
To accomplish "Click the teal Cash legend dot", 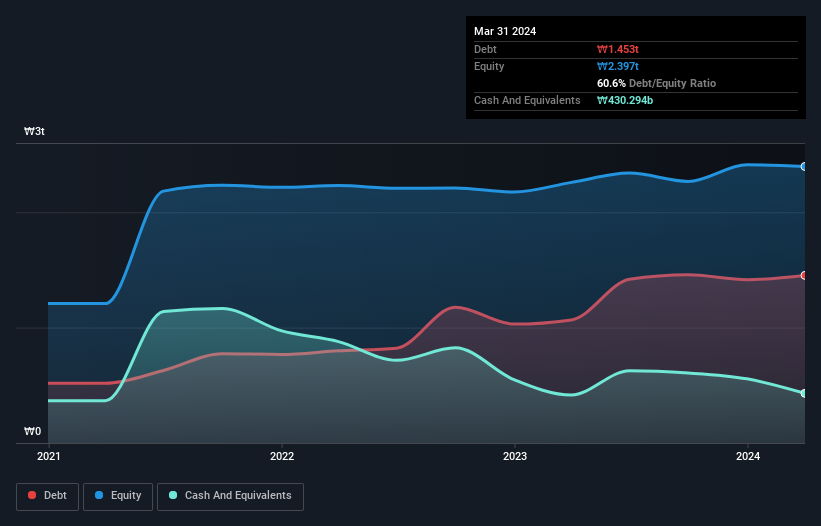I will click(x=173, y=495).
